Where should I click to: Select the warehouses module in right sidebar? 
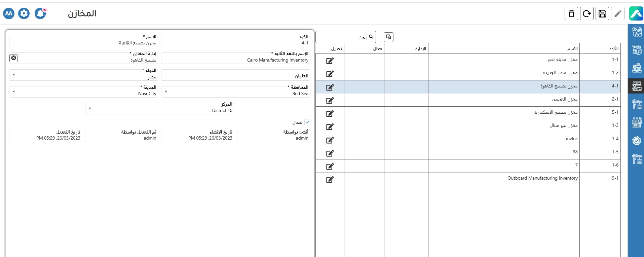click(637, 86)
